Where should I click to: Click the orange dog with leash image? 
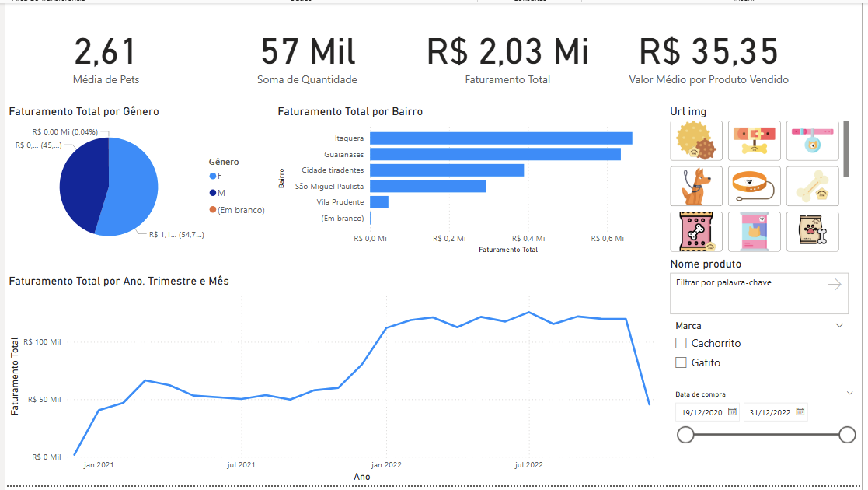[x=696, y=186]
